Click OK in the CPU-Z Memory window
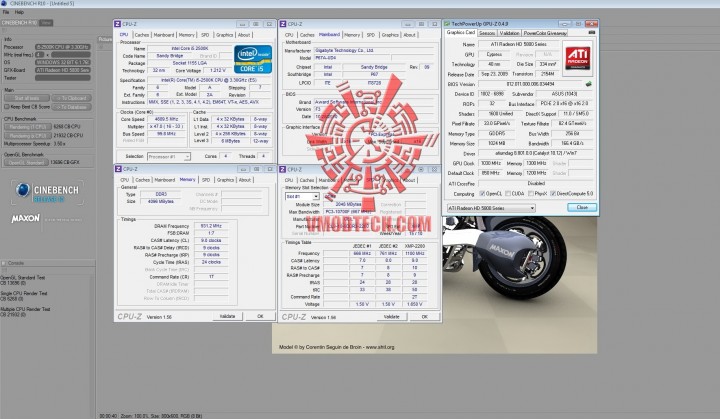The width and height of the screenshot is (720, 419). [260, 317]
